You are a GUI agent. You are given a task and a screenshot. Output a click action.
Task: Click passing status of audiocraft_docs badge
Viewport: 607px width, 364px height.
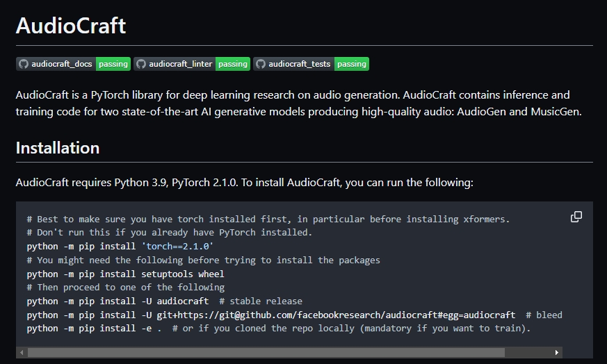click(113, 64)
